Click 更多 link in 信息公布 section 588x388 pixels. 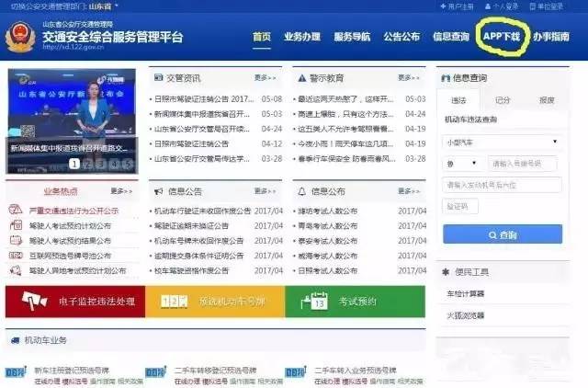(x=409, y=191)
